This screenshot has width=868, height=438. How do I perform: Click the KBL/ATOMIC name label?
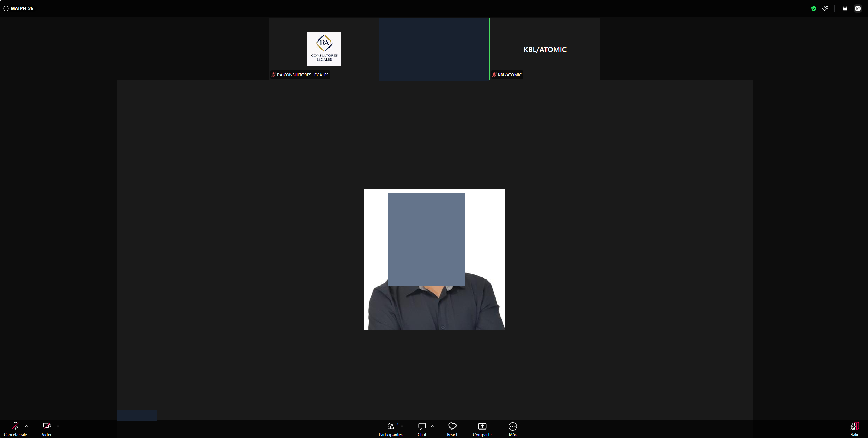(510, 75)
